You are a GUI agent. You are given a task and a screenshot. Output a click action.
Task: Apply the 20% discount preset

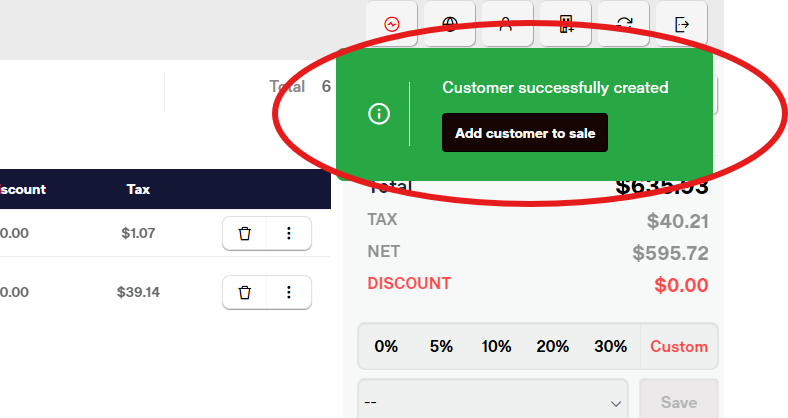point(552,346)
